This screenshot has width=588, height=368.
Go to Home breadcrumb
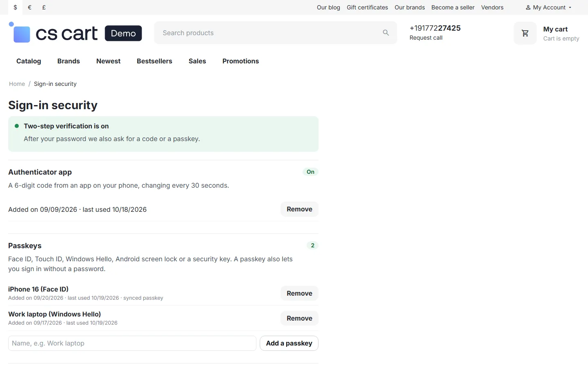point(17,84)
